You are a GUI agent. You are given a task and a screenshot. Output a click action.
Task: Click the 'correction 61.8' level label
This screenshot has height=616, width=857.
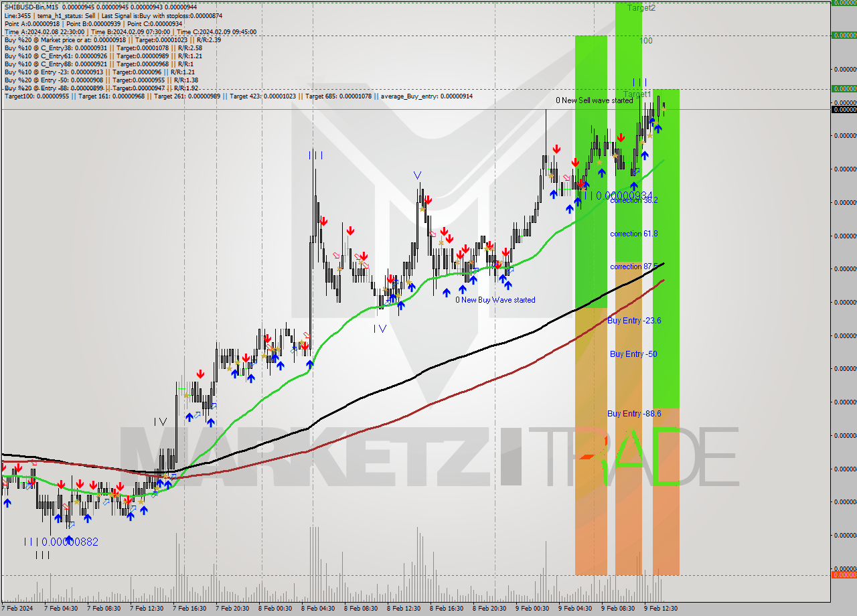(x=633, y=234)
